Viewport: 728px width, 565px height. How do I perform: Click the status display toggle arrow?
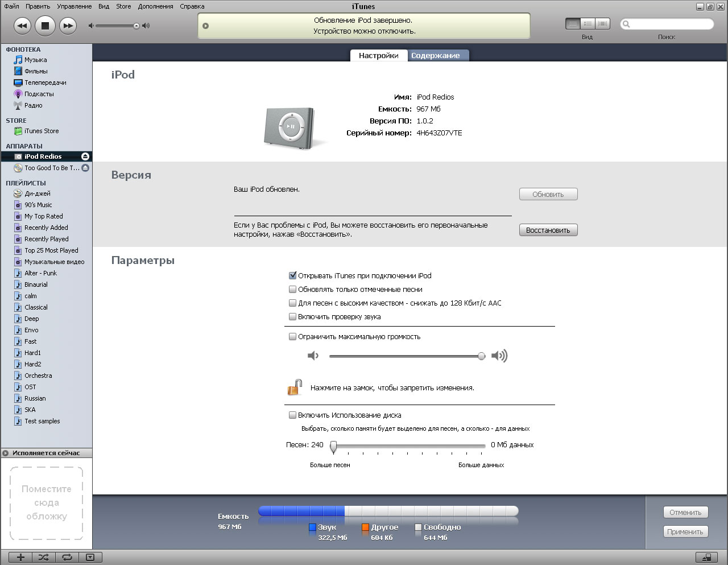click(205, 26)
